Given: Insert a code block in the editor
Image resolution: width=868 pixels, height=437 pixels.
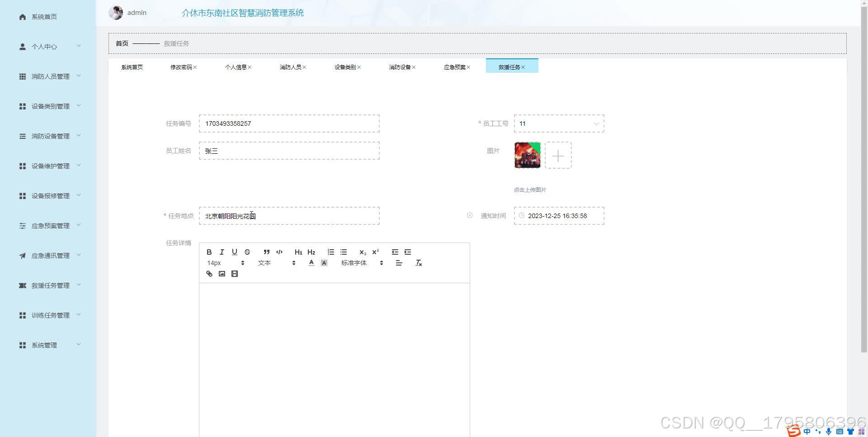Looking at the screenshot, I should (279, 252).
